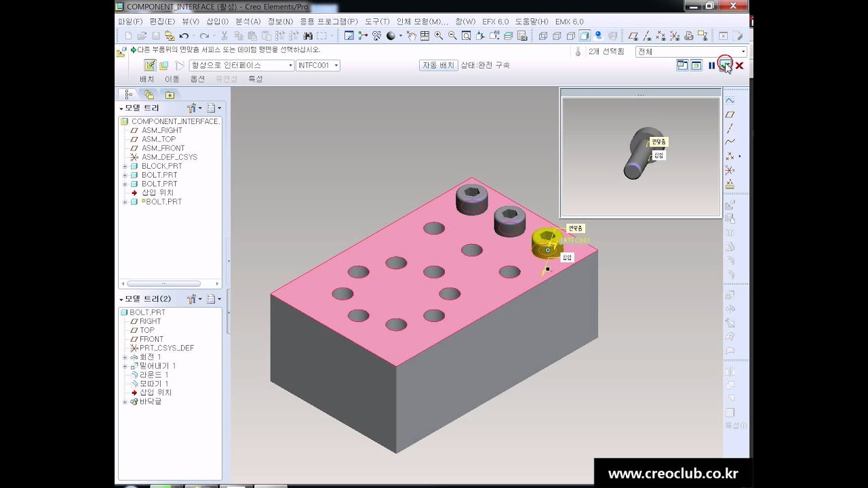This screenshot has height=488, width=868.
Task: Open the 파일(F) menu
Action: (130, 22)
